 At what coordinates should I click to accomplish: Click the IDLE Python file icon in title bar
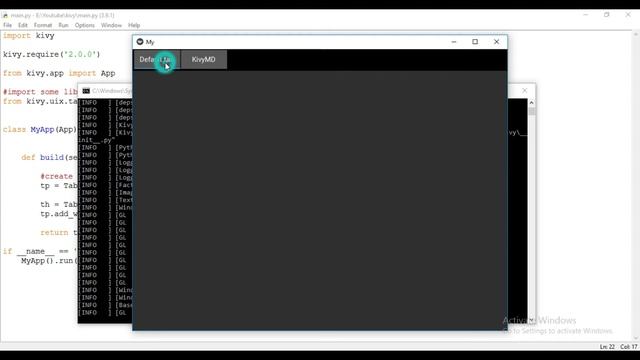pos(5,15)
